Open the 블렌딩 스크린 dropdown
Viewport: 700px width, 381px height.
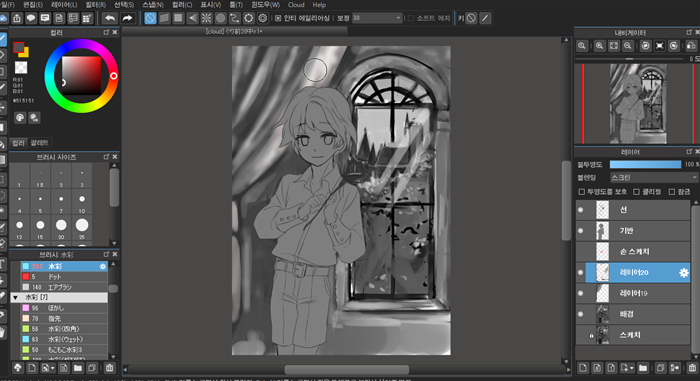point(654,177)
